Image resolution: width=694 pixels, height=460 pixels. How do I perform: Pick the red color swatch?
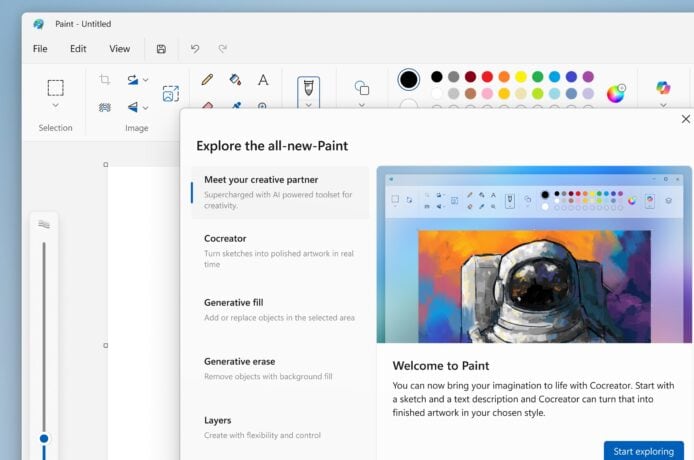[x=487, y=76]
